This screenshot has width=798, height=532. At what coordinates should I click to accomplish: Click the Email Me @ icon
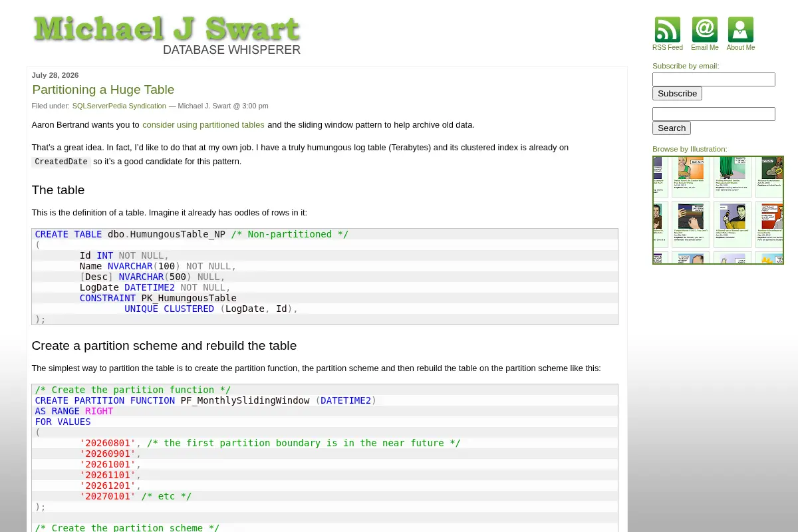705,30
